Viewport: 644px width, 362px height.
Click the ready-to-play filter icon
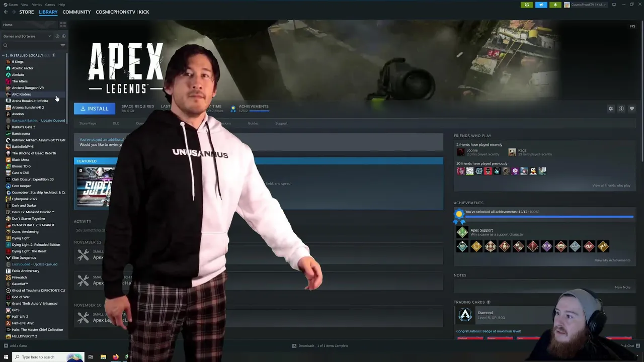coord(63,36)
